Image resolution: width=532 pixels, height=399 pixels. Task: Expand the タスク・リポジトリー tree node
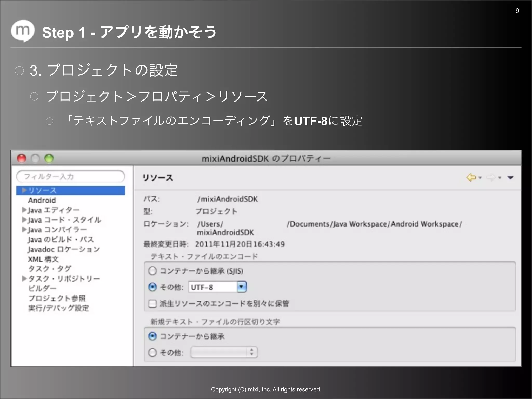24,278
